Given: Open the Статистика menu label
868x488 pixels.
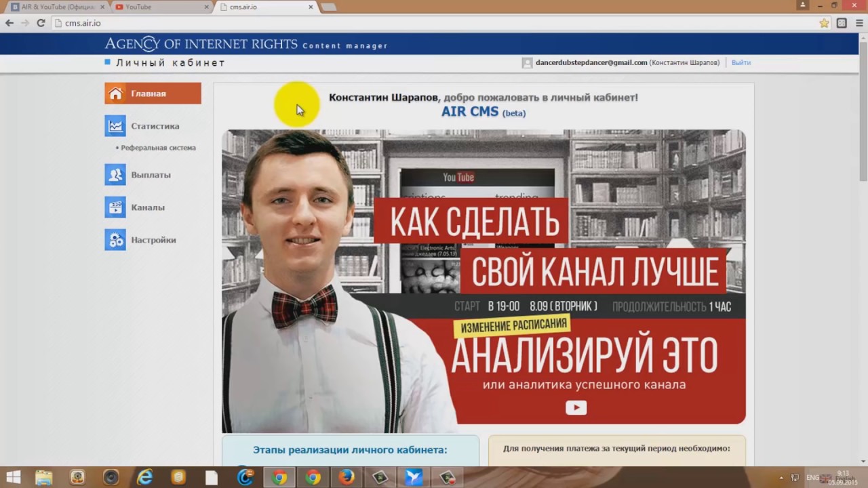Looking at the screenshot, I should (155, 126).
